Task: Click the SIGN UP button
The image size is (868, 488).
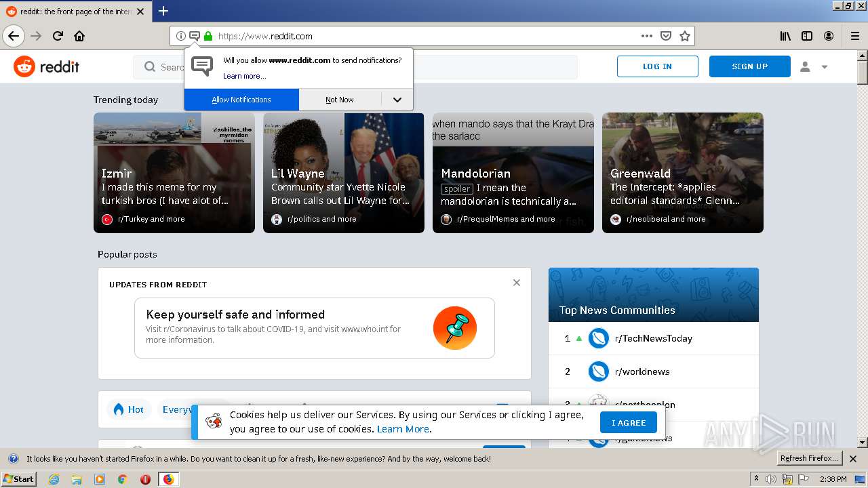Action: coord(749,66)
